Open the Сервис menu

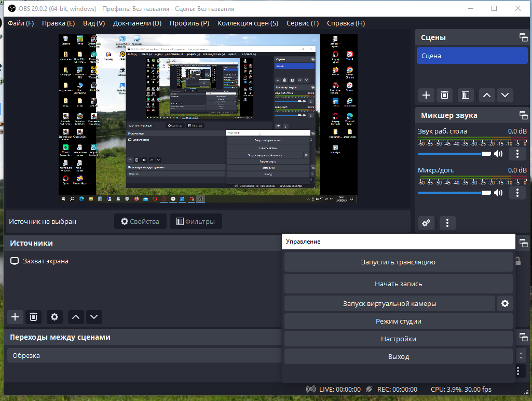(x=303, y=23)
